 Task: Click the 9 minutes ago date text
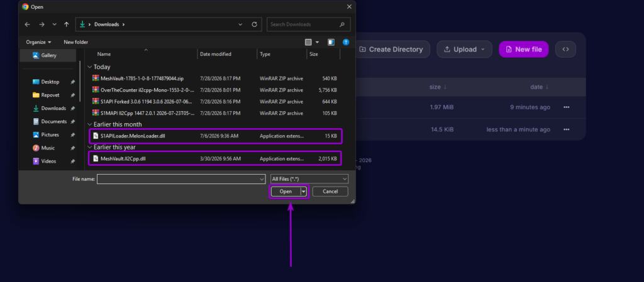[x=530, y=107]
